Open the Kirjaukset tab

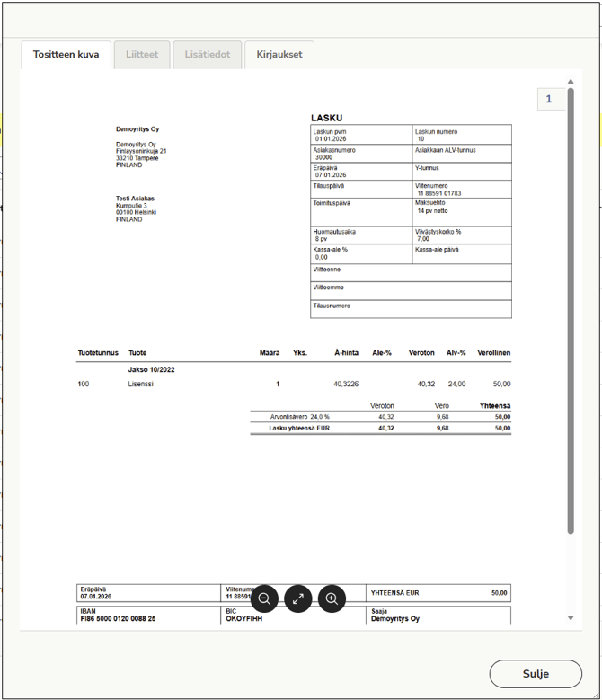[279, 55]
